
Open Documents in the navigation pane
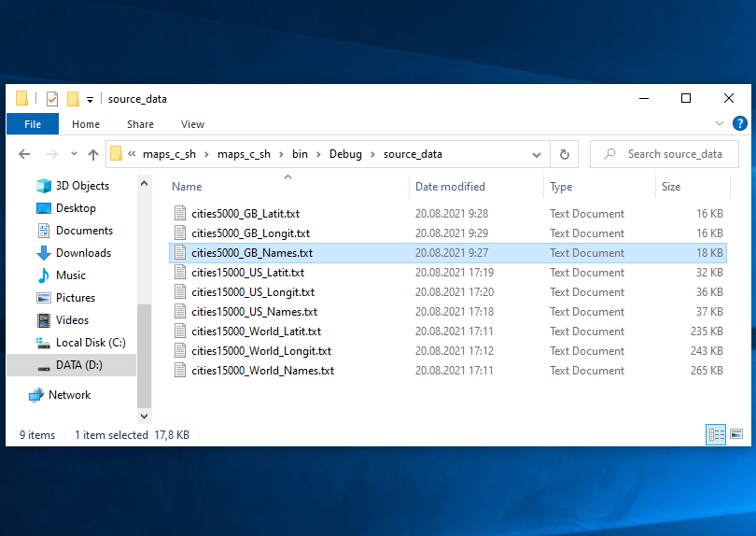[75, 231]
